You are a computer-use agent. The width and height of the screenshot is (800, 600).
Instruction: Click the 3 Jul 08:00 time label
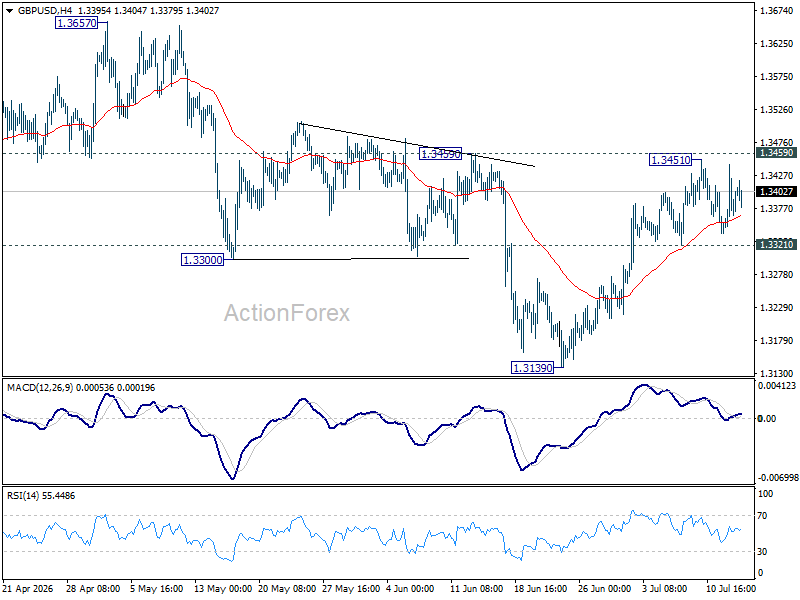pyautogui.click(x=664, y=588)
